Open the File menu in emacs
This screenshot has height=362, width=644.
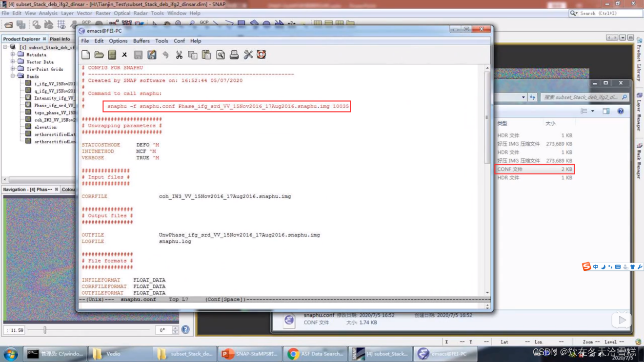click(85, 41)
